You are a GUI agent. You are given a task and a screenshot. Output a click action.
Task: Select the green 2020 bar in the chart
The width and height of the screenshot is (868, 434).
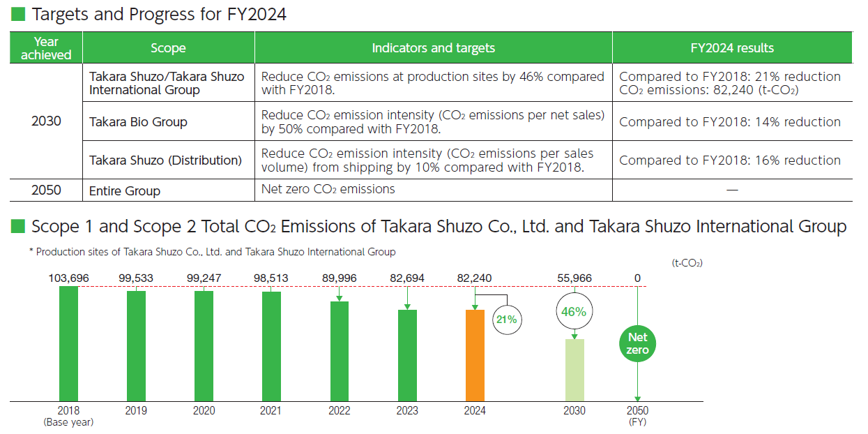(x=204, y=346)
